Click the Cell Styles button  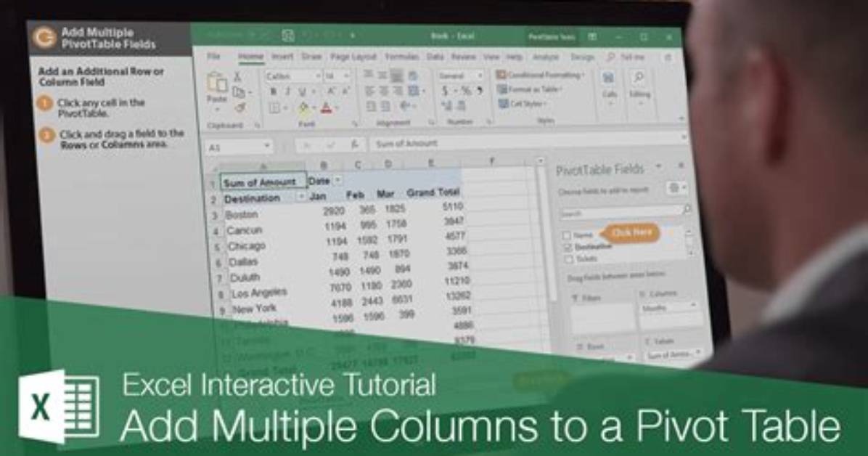[523, 104]
